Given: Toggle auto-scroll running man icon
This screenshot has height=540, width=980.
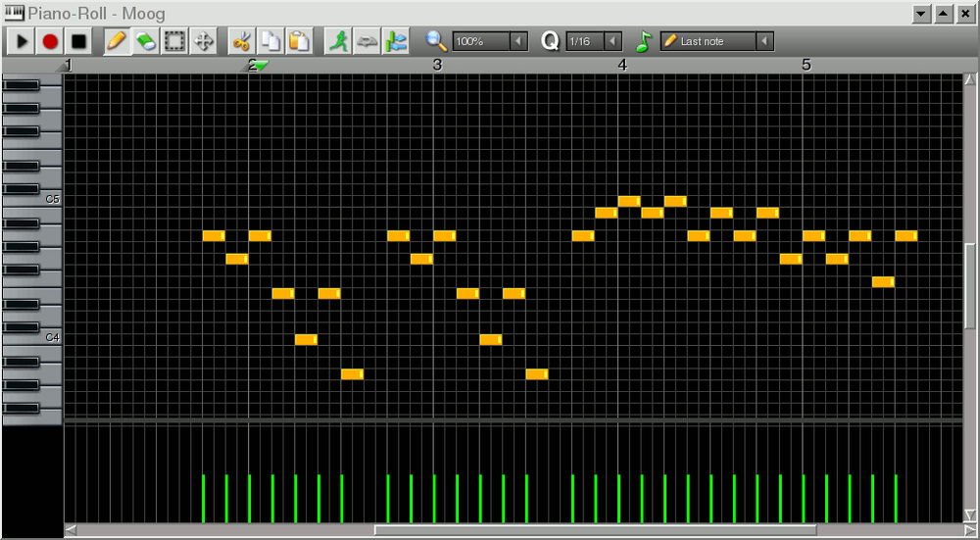Looking at the screenshot, I should pyautogui.click(x=339, y=42).
